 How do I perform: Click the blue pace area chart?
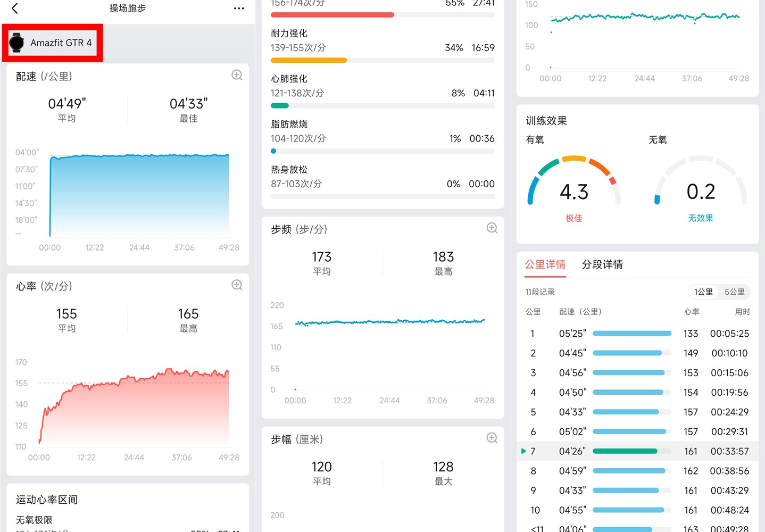click(139, 195)
